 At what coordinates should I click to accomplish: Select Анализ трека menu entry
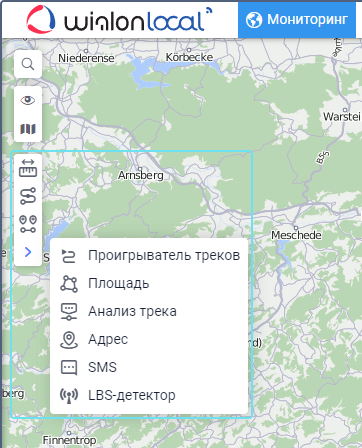[150, 312]
